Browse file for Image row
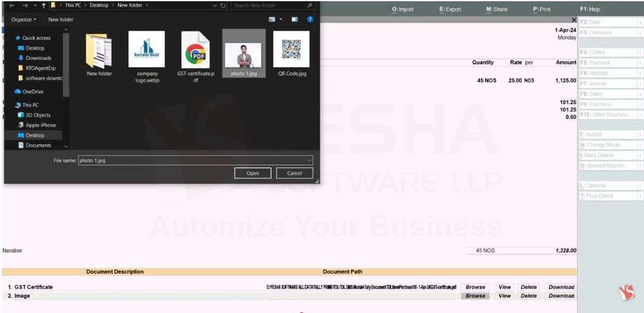This screenshot has width=644, height=313. click(x=475, y=296)
